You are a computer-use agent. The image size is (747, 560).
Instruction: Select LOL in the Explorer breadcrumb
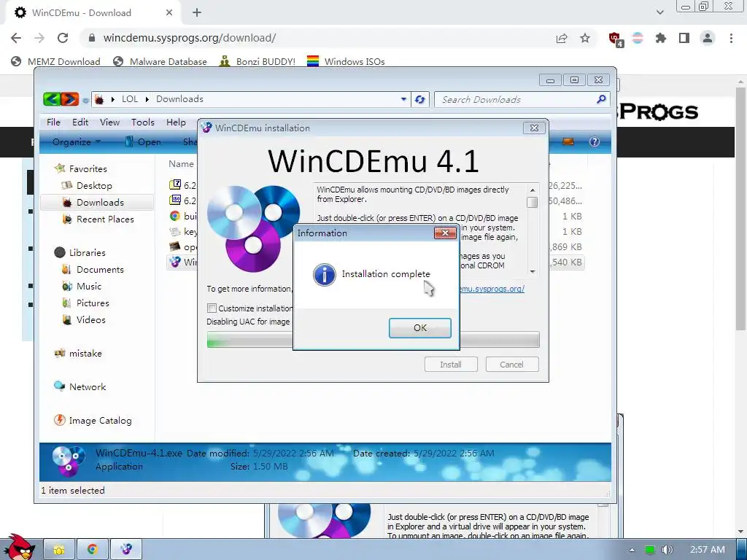coord(130,99)
